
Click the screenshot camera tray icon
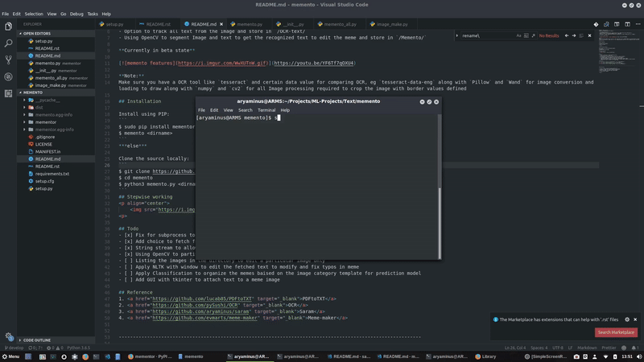pos(576,356)
